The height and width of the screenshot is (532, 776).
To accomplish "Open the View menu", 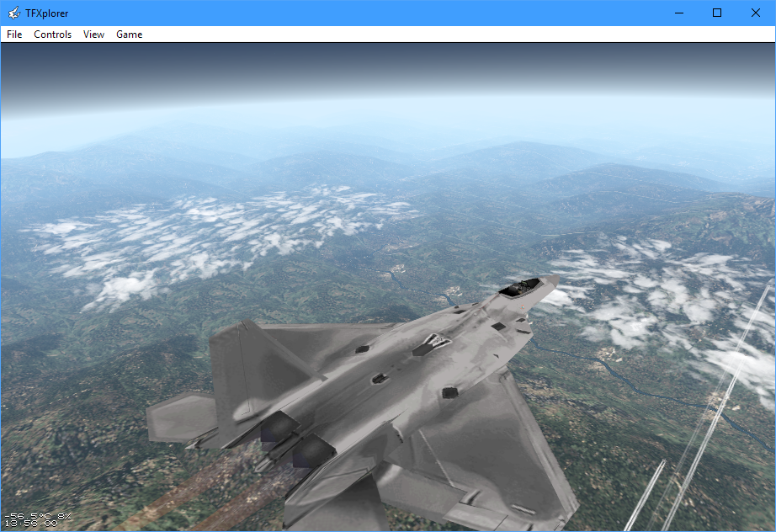I will click(93, 35).
